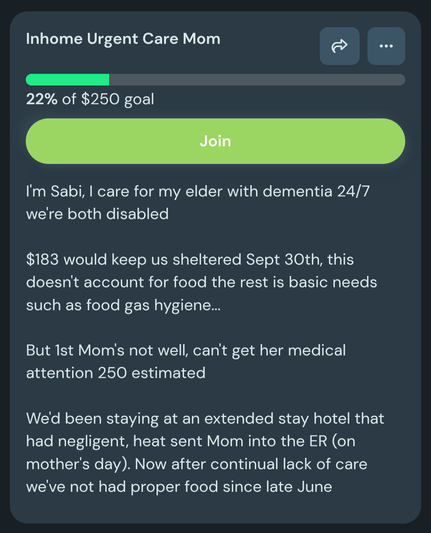Click the $183 amount in the description
431x533 pixels.
(x=42, y=259)
